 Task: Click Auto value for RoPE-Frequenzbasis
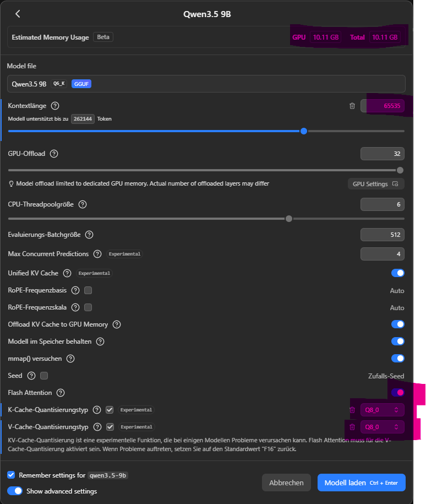[397, 291]
